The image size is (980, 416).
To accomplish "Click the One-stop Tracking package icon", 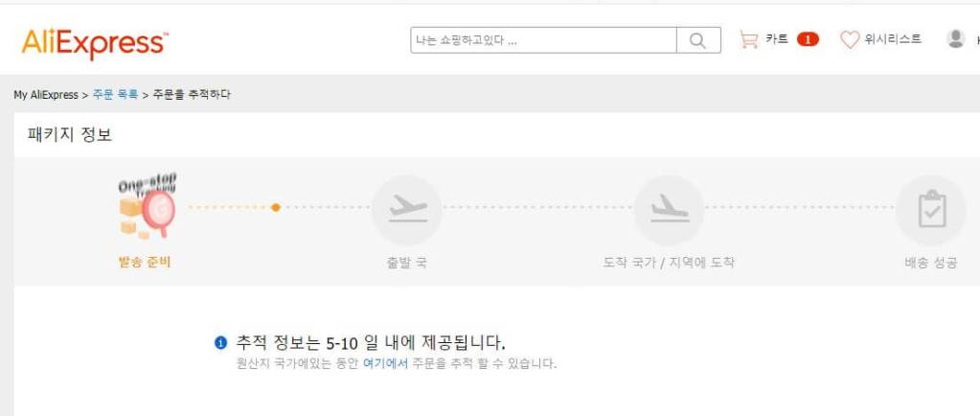I will point(148,206).
